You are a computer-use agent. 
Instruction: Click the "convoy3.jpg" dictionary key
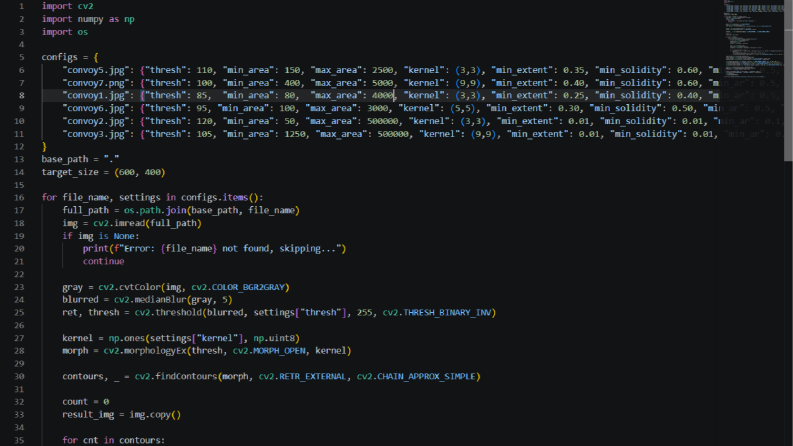[98, 134]
